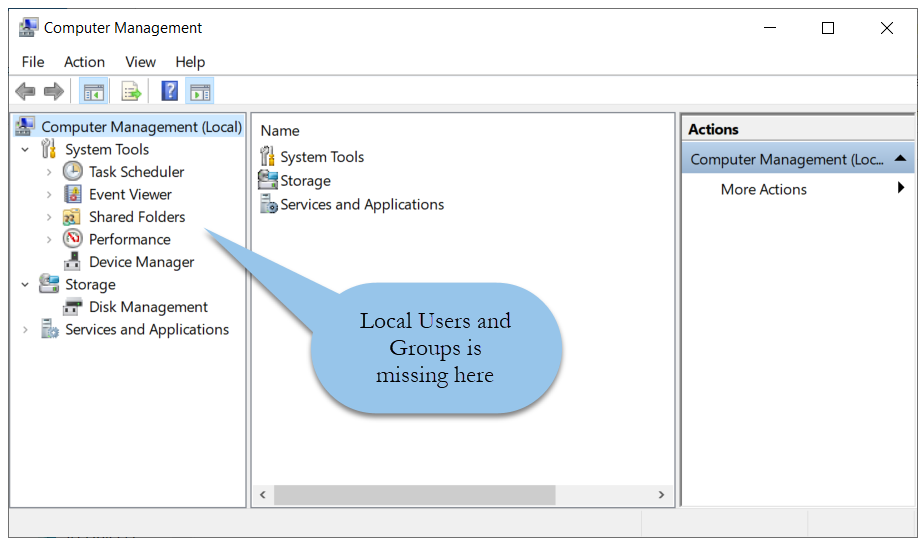This screenshot has width=918, height=538.
Task: Collapse the Storage tree node
Action: pos(25,285)
